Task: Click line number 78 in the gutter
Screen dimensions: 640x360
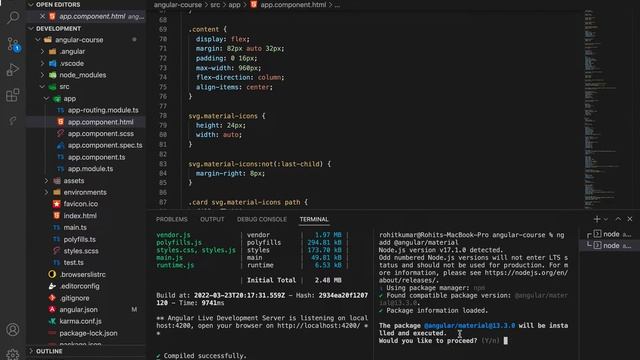Action: 163,116
